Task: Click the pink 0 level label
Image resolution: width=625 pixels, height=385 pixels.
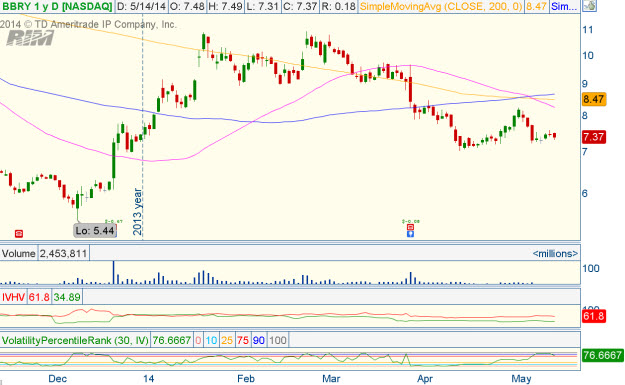Action: (x=198, y=340)
